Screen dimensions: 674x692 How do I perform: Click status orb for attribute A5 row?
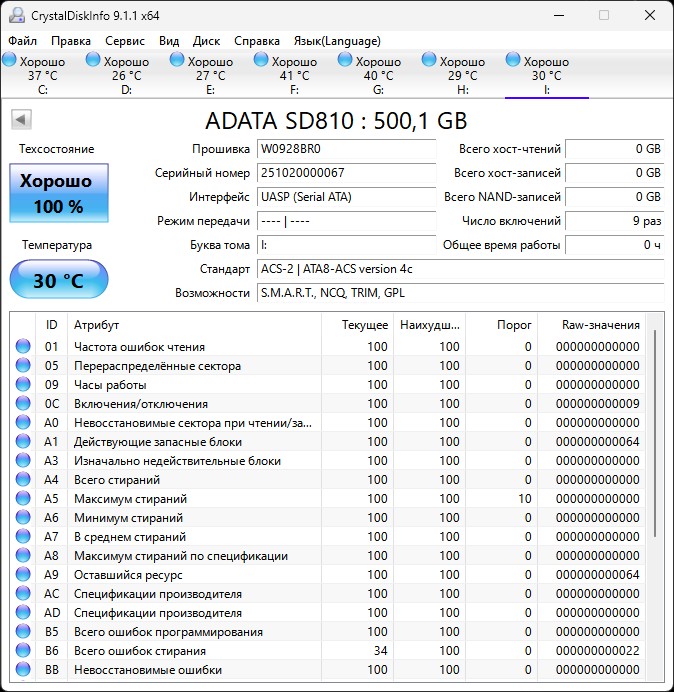(x=23, y=498)
